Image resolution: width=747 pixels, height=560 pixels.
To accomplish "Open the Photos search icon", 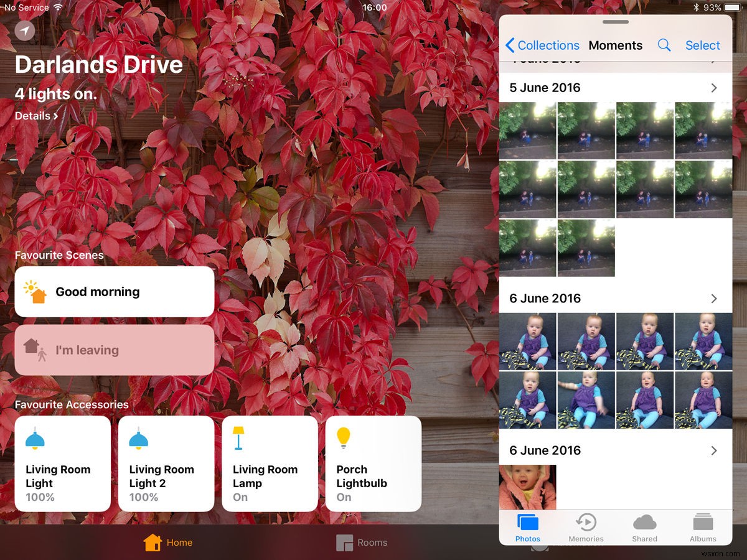I will 664,45.
